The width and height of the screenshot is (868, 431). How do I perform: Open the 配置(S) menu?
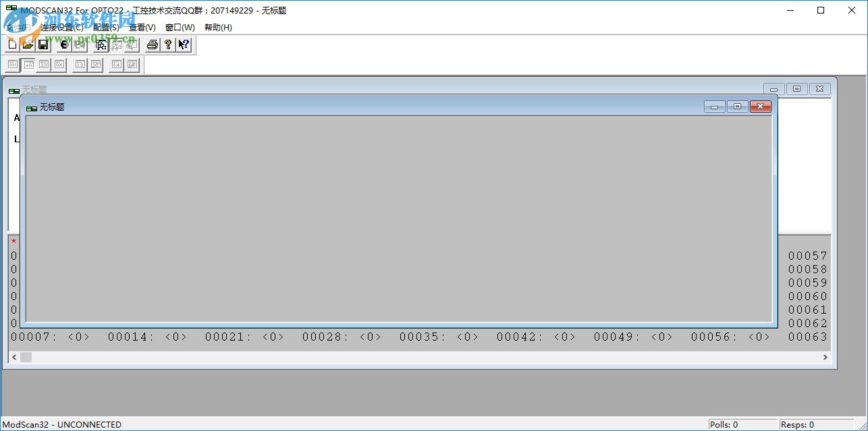[x=106, y=28]
